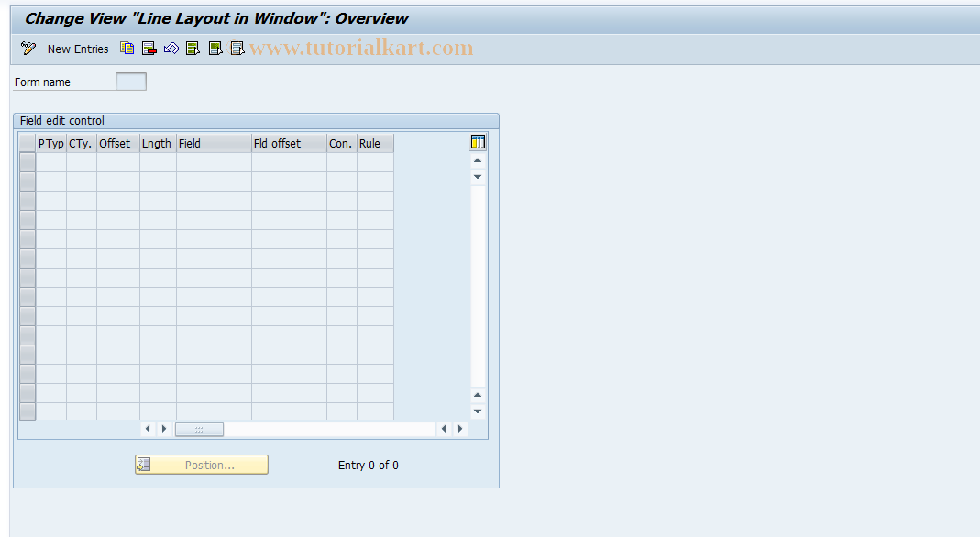Viewport: 980px width, 537px height.
Task: Click the Fld offset column header
Action: point(289,144)
